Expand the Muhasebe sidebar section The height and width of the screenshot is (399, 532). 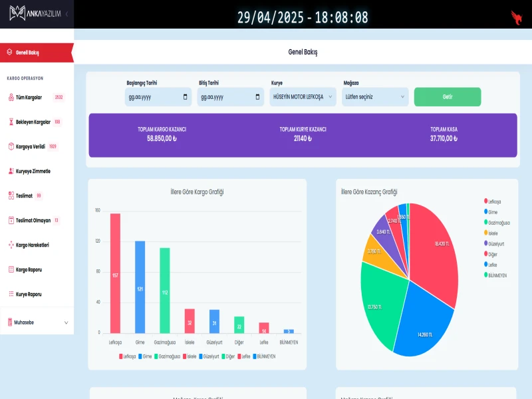[37, 323]
